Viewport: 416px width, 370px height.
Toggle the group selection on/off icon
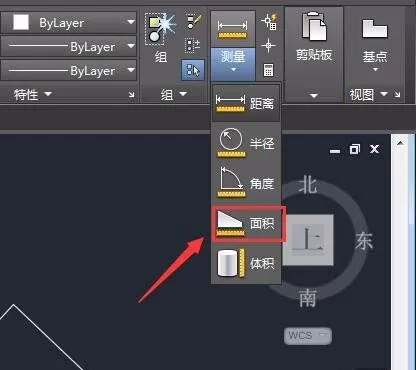(x=193, y=70)
